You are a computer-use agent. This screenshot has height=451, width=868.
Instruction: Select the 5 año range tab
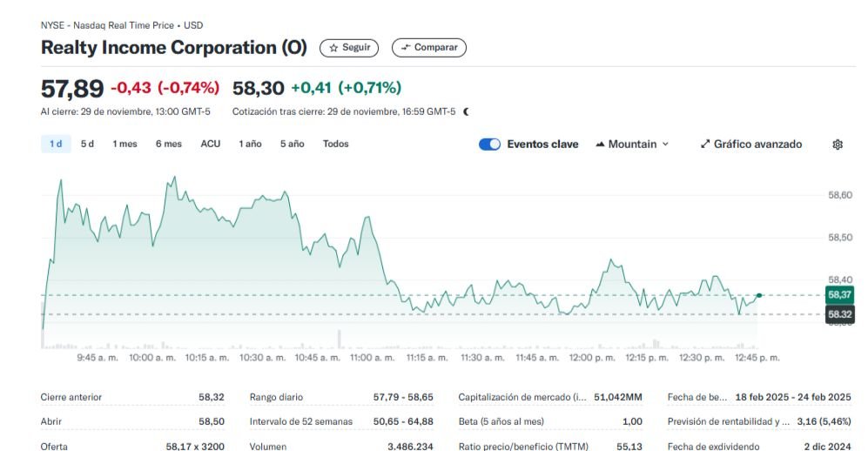[293, 144]
